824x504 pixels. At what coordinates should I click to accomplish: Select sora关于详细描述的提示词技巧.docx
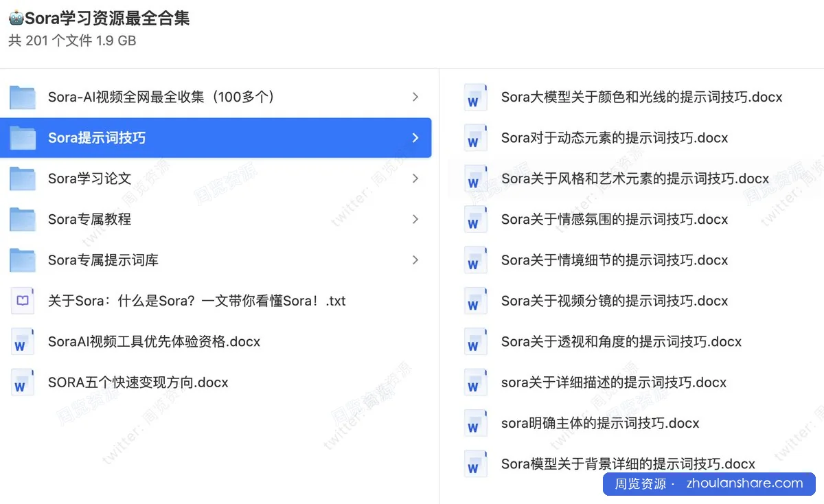point(614,382)
